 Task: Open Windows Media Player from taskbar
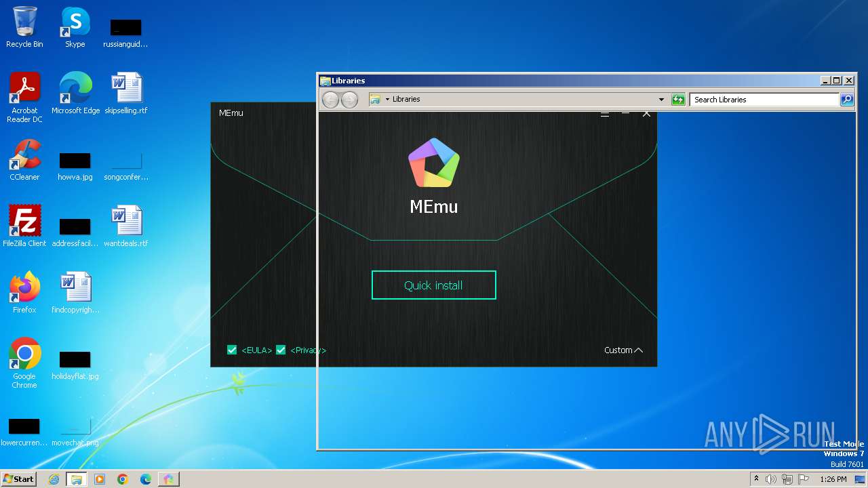pos(100,479)
